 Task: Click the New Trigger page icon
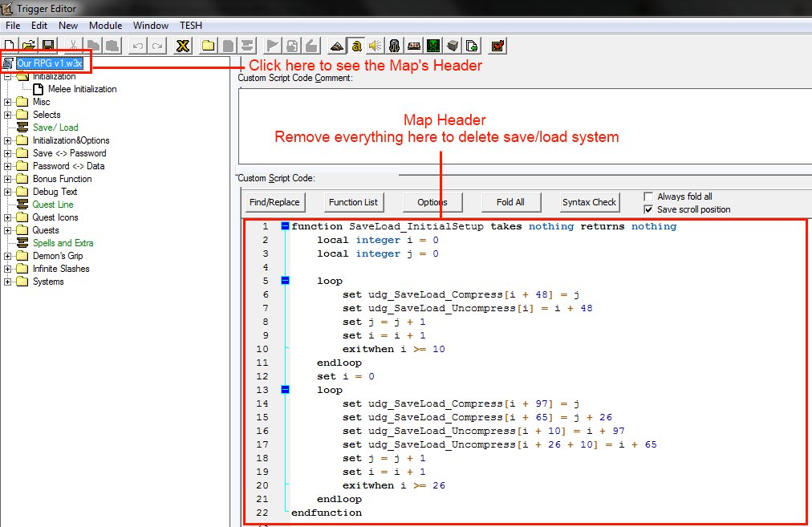pyautogui.click(x=228, y=46)
